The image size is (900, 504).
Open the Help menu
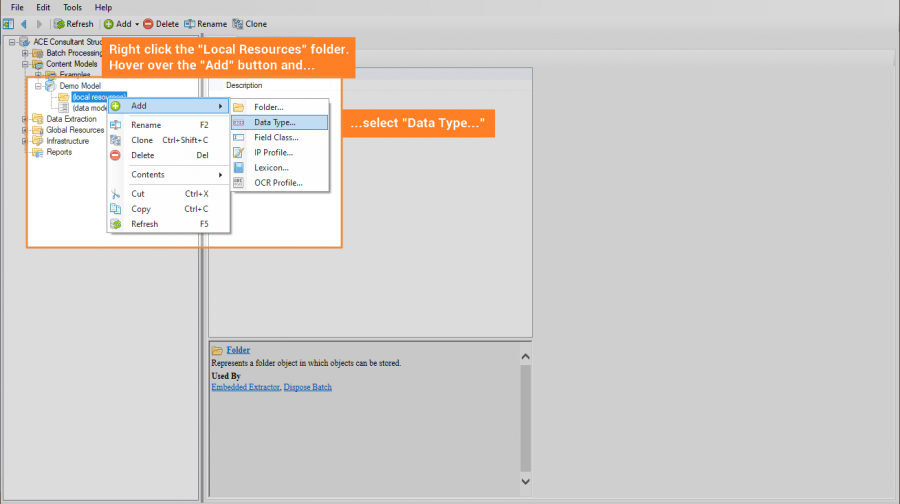[103, 7]
